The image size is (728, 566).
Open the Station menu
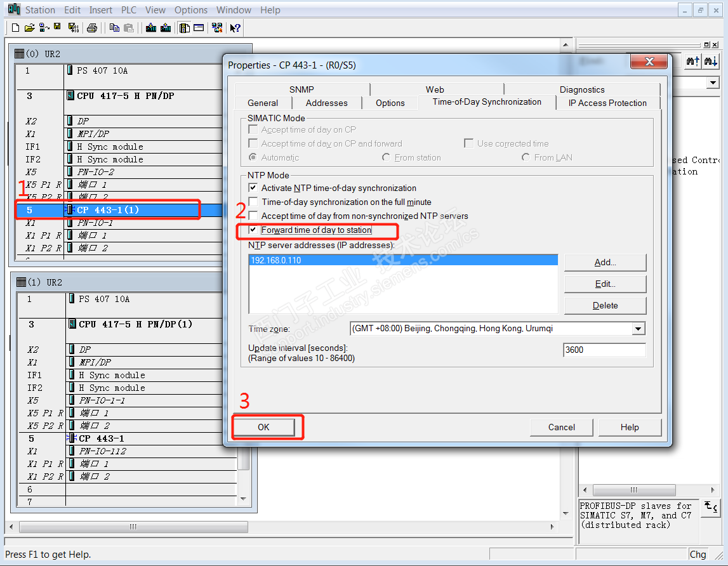pos(40,10)
